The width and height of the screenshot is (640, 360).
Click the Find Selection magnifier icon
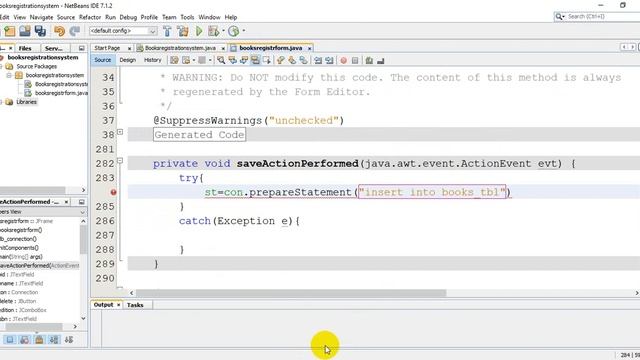pyautogui.click(x=221, y=60)
